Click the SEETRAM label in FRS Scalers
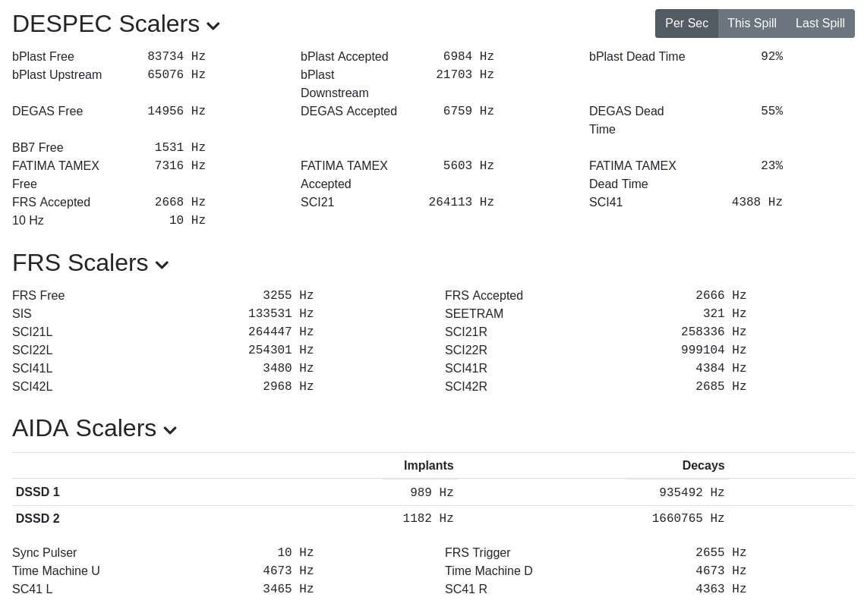 474,314
